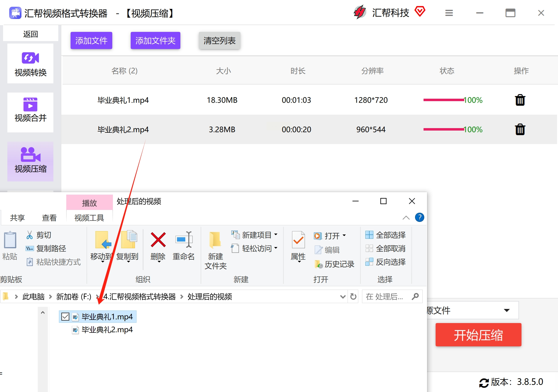Select the 视频压缩 video compress module
Screen dimensions: 558x392
coord(30,161)
